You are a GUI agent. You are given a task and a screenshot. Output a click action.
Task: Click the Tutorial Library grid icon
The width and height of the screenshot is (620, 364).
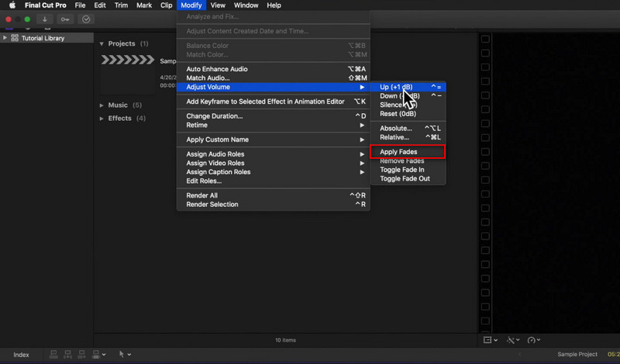(15, 38)
